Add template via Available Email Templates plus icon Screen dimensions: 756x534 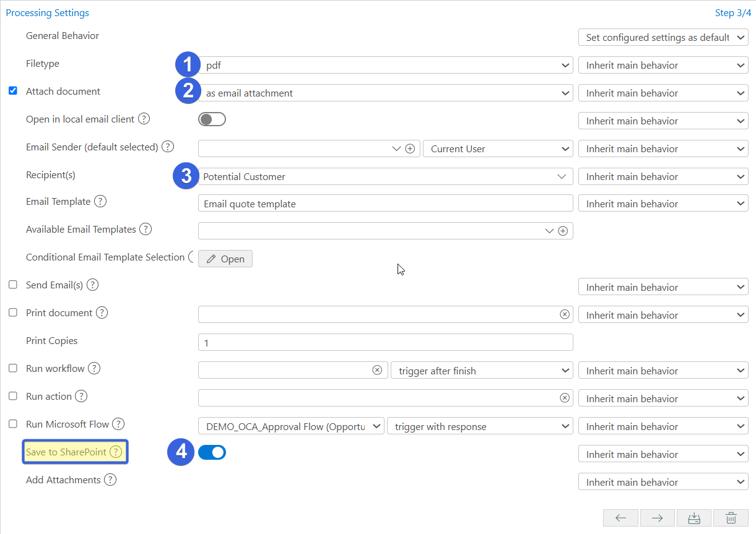coord(563,231)
